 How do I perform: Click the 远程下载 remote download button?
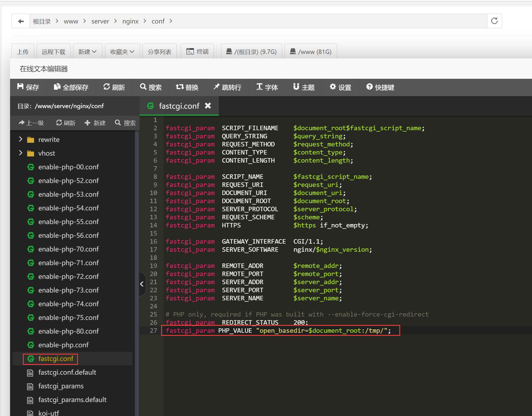click(x=53, y=51)
